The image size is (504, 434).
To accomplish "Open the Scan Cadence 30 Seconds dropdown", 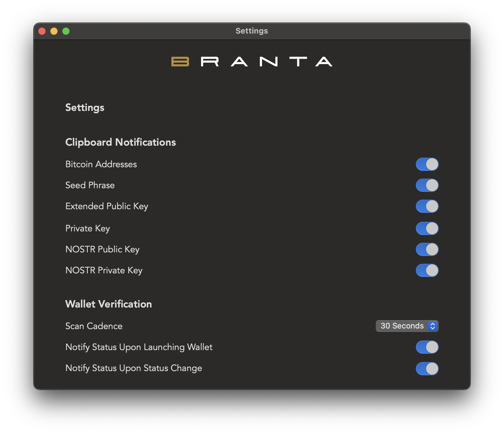I will pos(407,326).
